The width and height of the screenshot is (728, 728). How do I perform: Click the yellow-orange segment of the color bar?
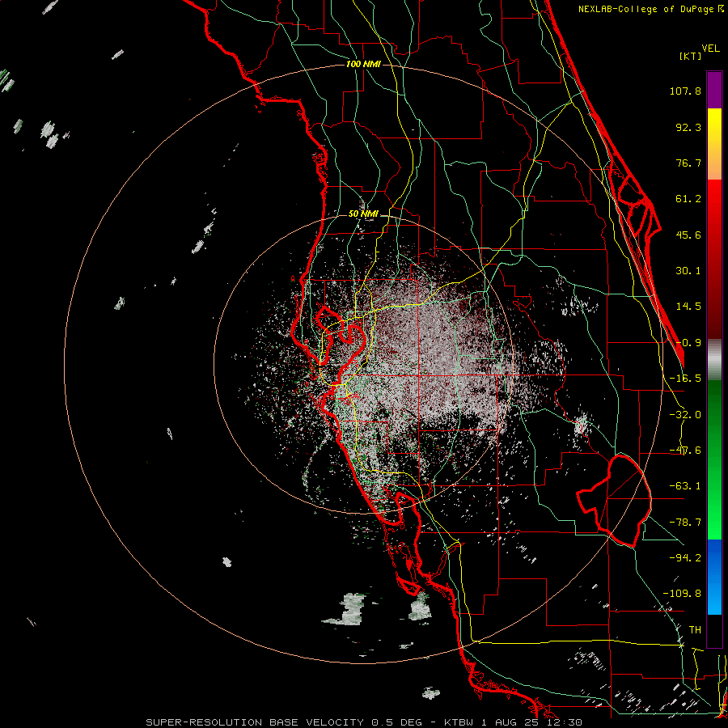[714, 144]
